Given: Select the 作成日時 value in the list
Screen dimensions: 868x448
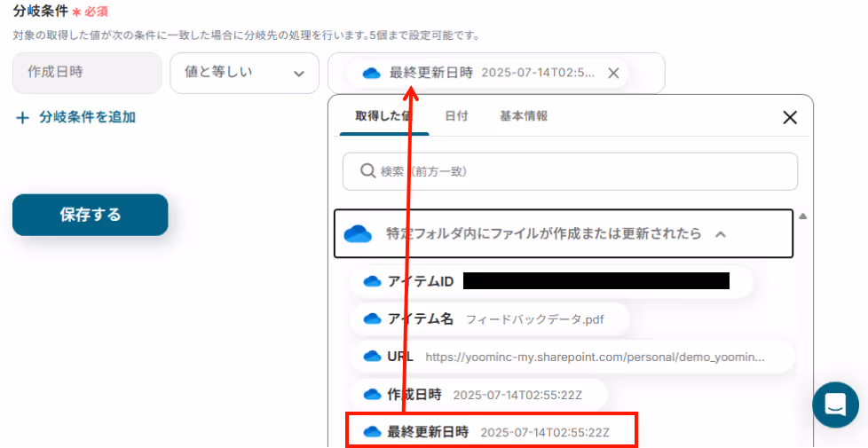Looking at the screenshot, I should click(x=479, y=395).
